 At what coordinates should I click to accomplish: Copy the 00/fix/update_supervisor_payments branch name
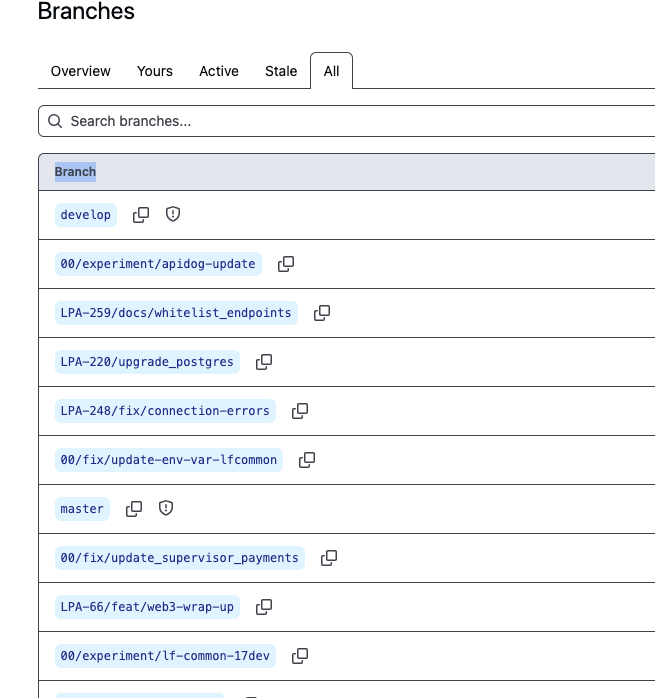(x=329, y=558)
